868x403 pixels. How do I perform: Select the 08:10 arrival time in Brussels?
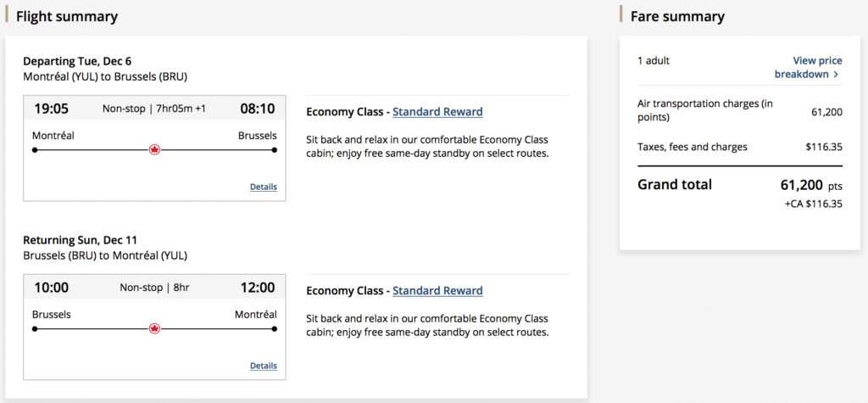257,109
